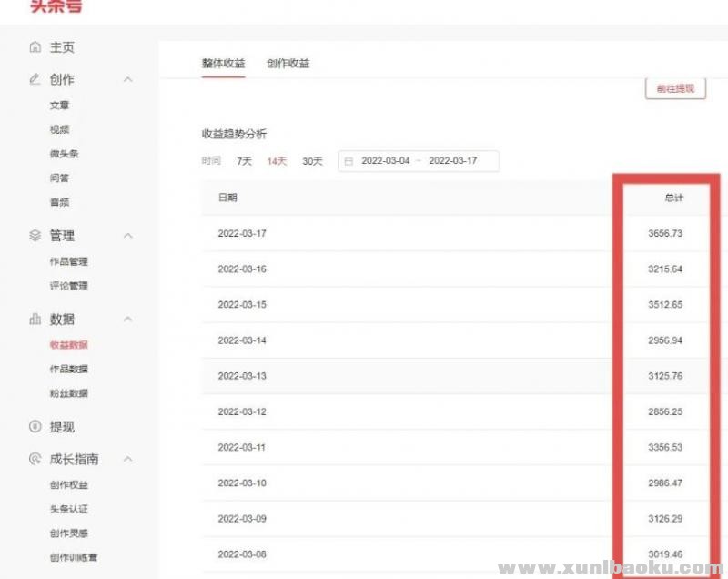Click the 数据 bar chart icon

coord(35,320)
